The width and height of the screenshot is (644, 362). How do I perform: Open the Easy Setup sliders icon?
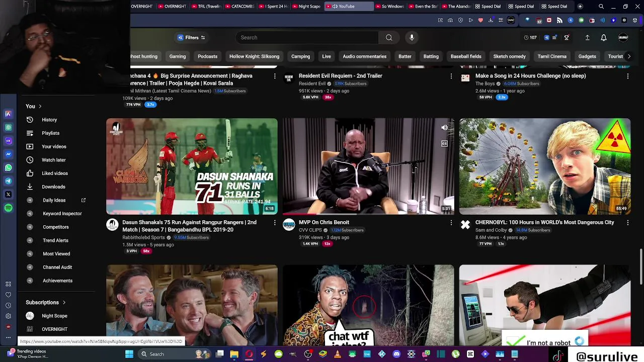pyautogui.click(x=501, y=20)
